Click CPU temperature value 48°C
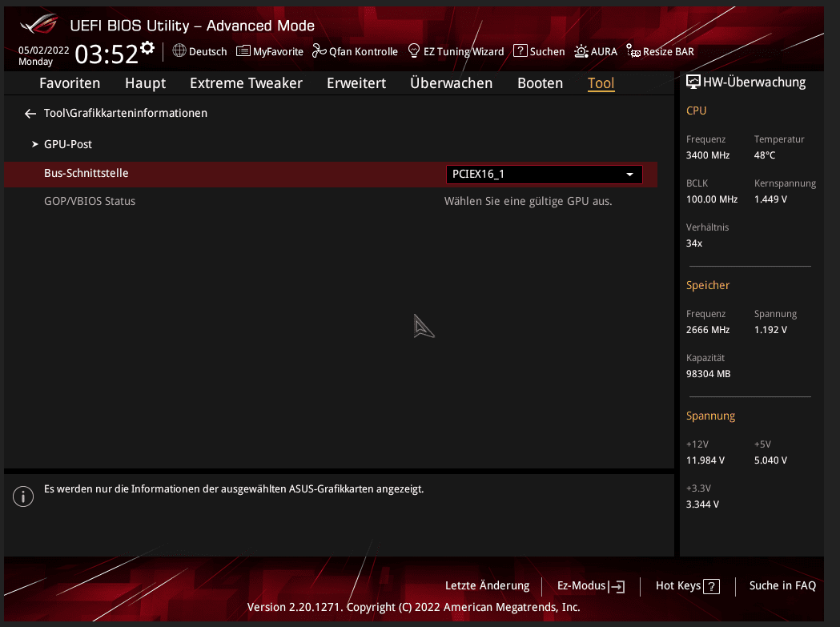Image resolution: width=840 pixels, height=627 pixels. 765,155
